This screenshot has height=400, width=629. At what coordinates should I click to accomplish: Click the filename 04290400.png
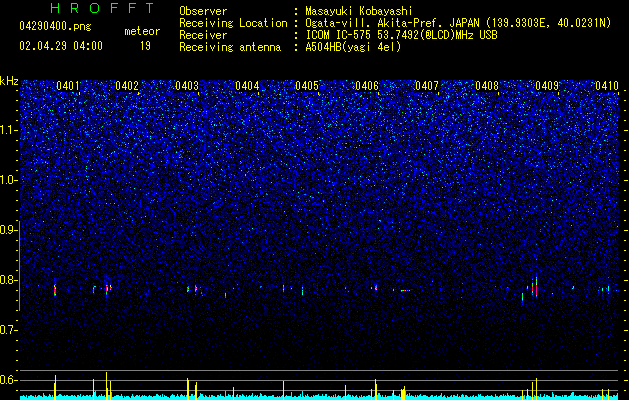[55, 27]
